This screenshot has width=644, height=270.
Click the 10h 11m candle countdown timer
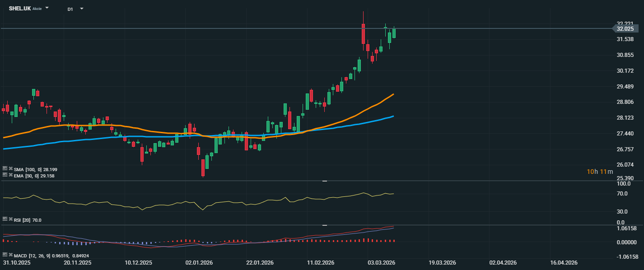[x=600, y=172]
